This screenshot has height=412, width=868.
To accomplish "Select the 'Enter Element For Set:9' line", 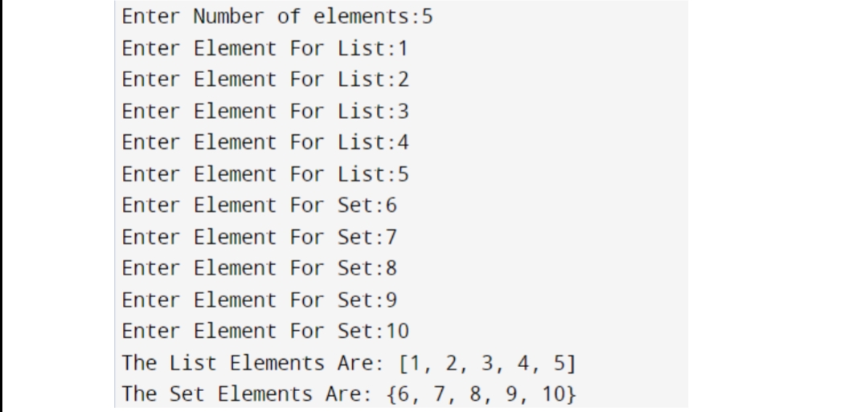I will (260, 300).
